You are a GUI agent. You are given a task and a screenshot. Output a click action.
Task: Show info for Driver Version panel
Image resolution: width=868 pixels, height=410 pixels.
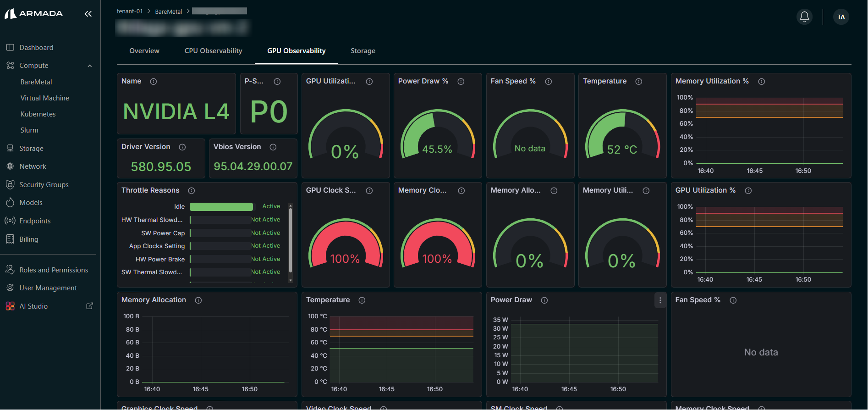pos(182,147)
